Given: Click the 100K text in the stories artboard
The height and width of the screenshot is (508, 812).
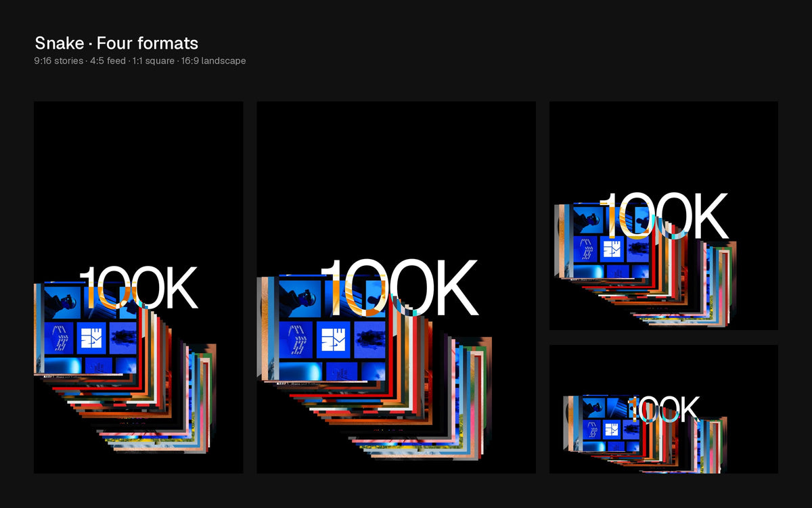Looking at the screenshot, I should (x=139, y=288).
